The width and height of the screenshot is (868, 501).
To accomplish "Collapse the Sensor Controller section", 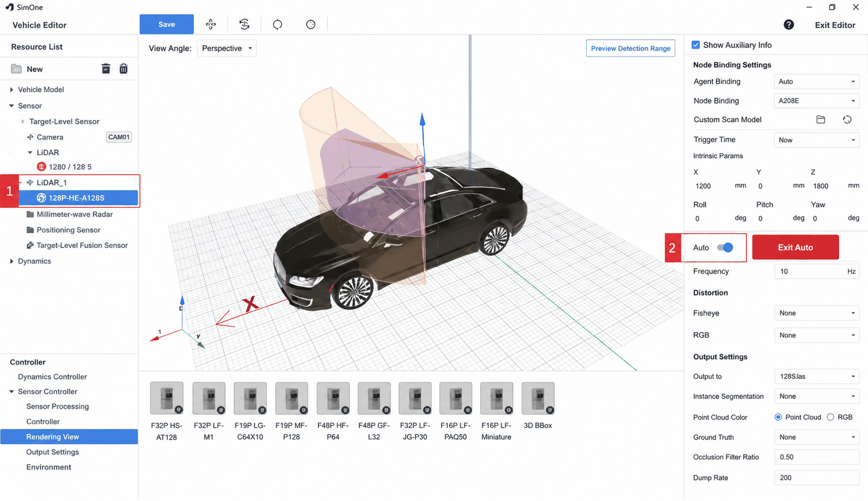I will click(x=11, y=392).
